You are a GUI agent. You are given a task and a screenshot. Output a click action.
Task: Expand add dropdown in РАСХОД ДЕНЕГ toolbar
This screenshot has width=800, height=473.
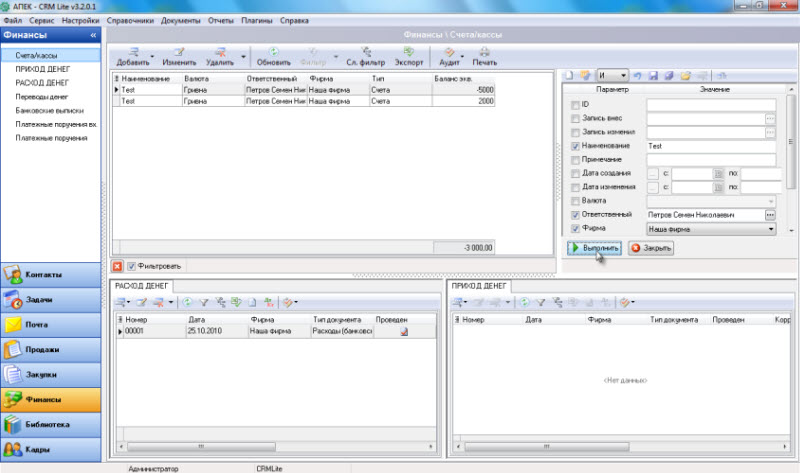tap(129, 302)
